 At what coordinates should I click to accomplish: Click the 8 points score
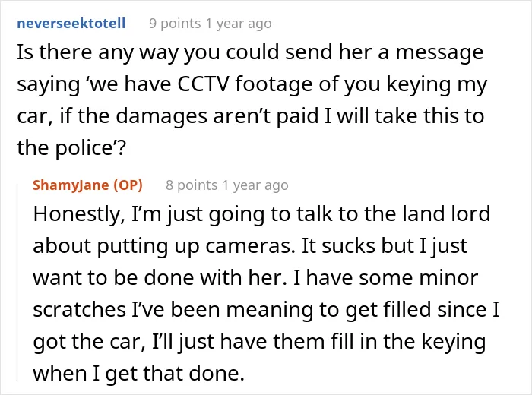click(x=192, y=185)
